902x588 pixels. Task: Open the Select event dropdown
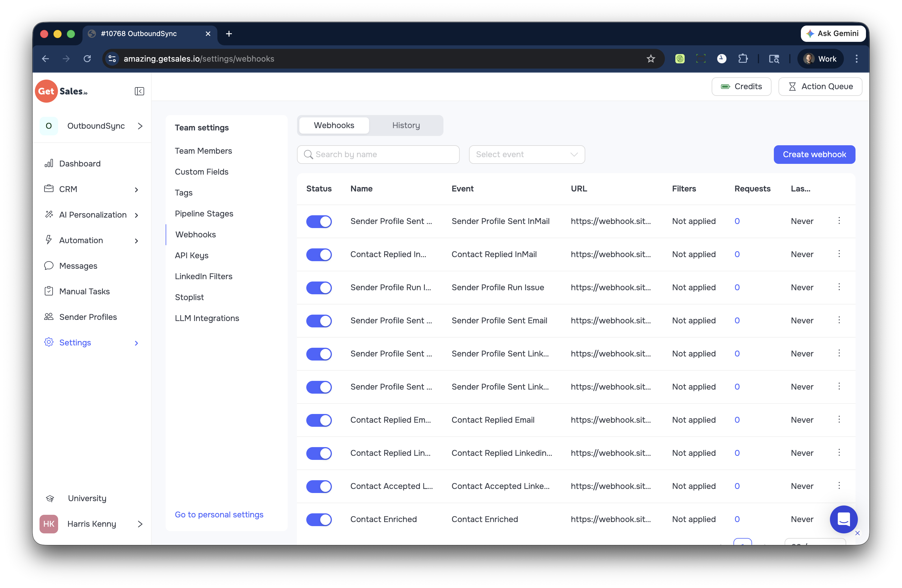527,154
